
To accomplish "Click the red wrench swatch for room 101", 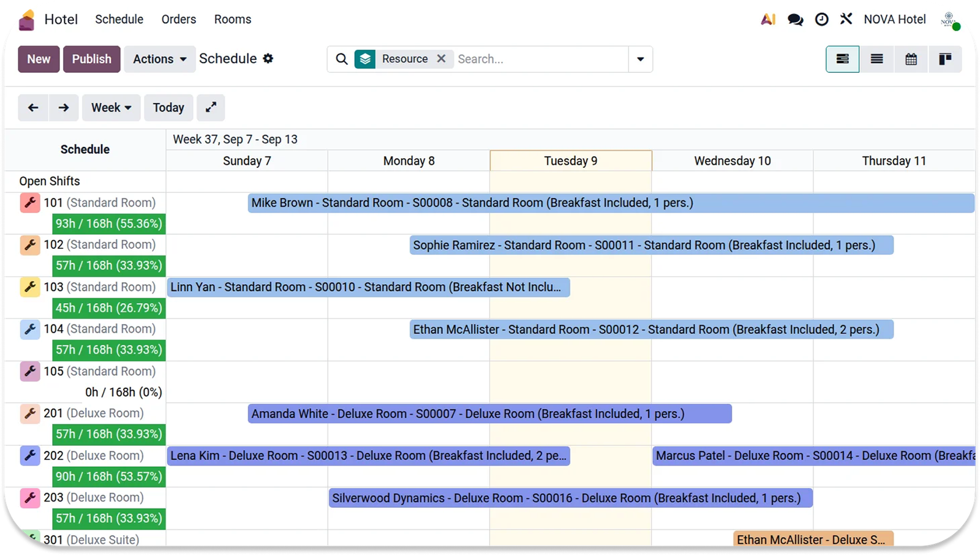I will (30, 203).
